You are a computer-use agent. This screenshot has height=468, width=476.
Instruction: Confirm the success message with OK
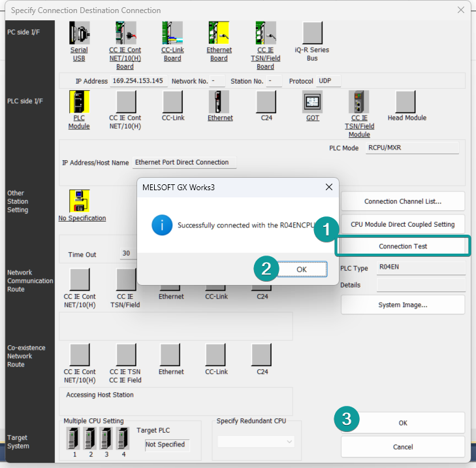pos(302,269)
